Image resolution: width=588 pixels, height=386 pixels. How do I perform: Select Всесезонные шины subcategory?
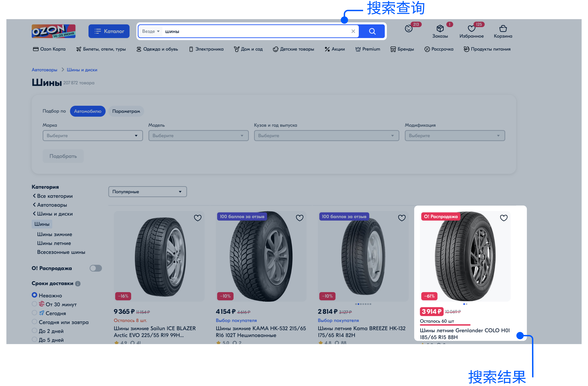61,252
